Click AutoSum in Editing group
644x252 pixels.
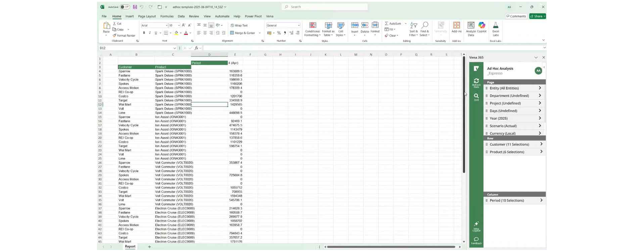pos(393,24)
